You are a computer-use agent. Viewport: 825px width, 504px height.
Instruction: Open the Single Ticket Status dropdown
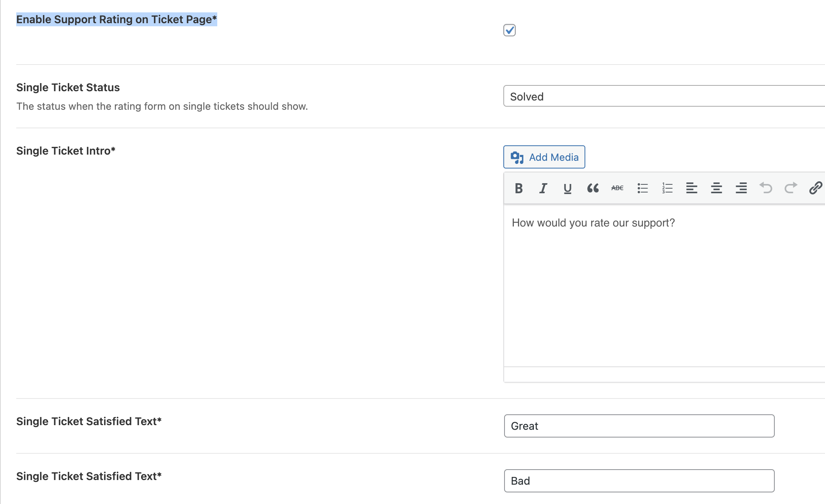(x=664, y=96)
